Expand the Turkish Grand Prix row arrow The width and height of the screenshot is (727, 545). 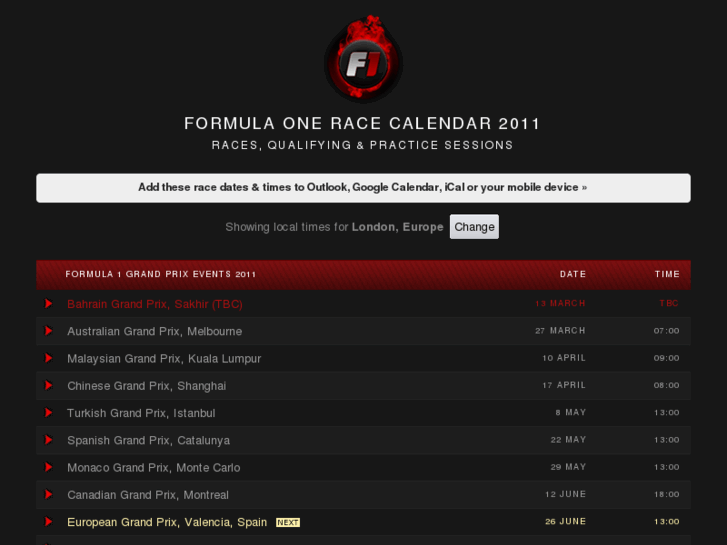pos(48,412)
